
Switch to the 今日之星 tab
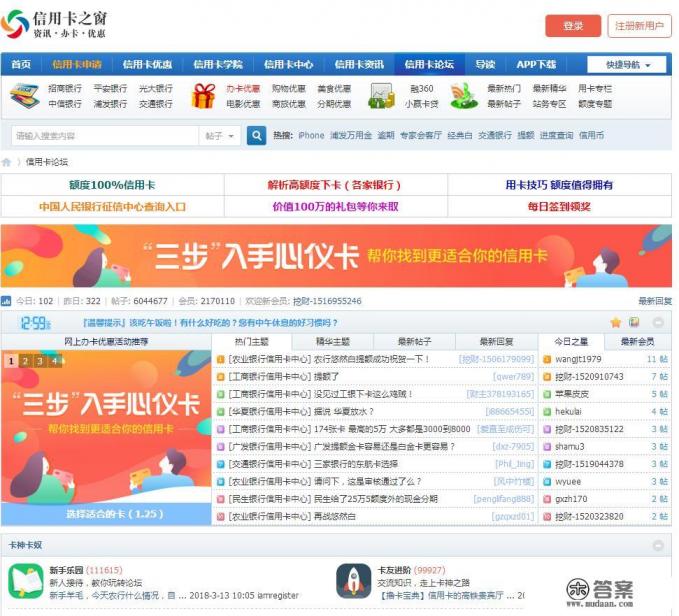click(571, 342)
